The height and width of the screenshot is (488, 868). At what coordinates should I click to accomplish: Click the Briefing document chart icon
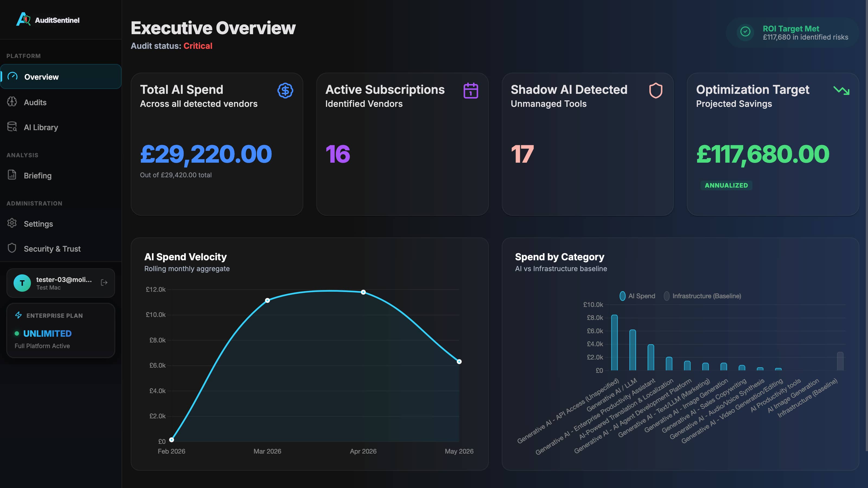coord(12,175)
